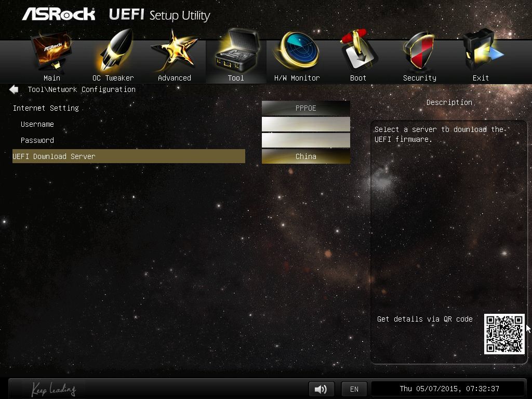Screen dimensions: 532x399
Task: Open the Security shield icon
Action: coord(419,51)
